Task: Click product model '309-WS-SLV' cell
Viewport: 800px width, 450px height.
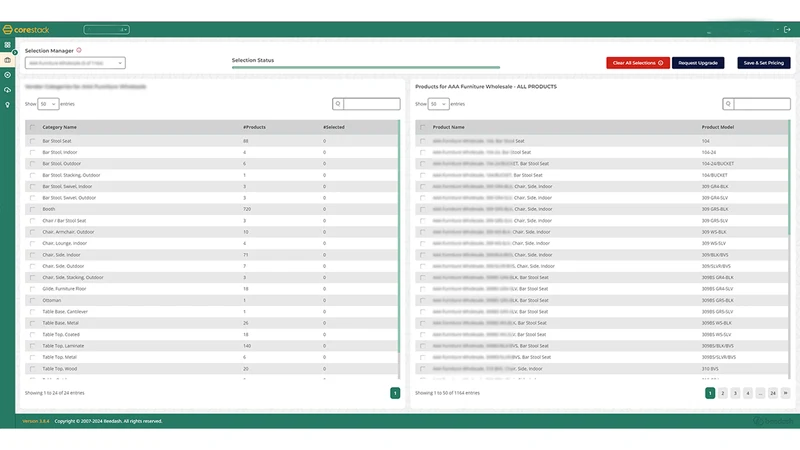Action: coord(713,243)
